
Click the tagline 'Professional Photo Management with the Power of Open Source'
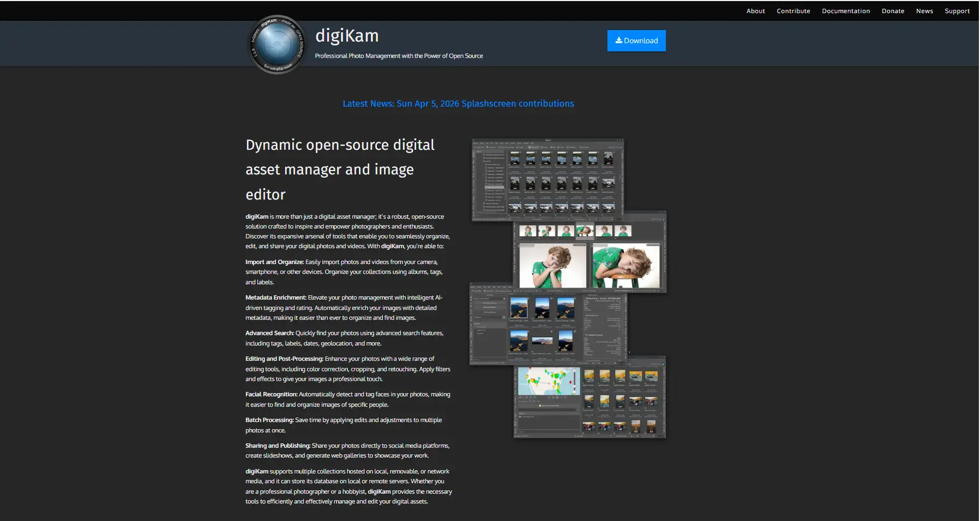tap(399, 56)
